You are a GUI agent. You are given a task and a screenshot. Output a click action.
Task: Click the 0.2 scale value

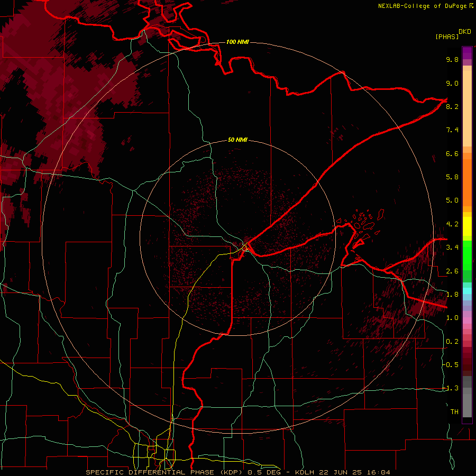[452, 342]
